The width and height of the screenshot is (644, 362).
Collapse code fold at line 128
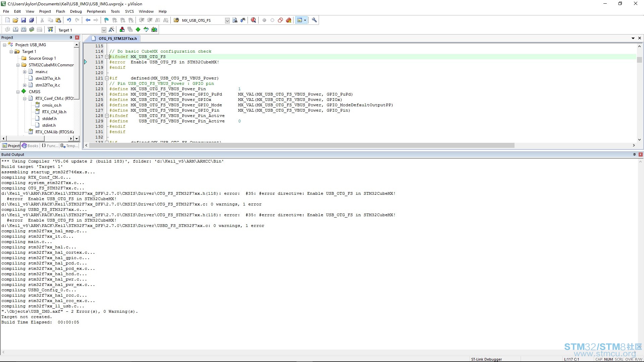coord(107,116)
